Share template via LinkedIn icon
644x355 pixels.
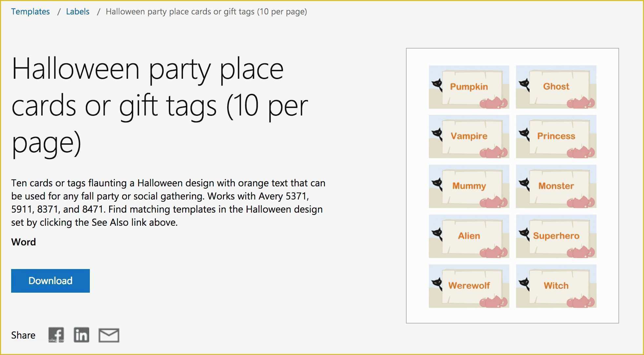click(x=81, y=335)
